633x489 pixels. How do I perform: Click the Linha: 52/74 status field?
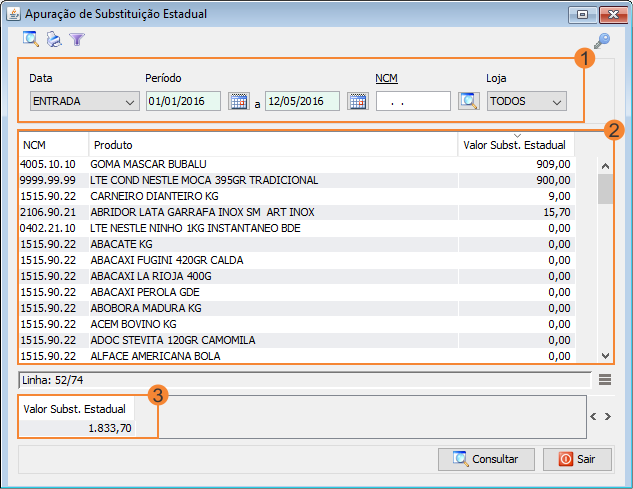(x=305, y=380)
